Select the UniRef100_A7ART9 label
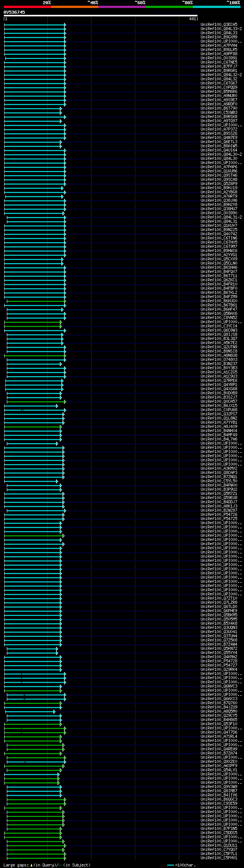This screenshot has height=868, width=244. (x=219, y=196)
